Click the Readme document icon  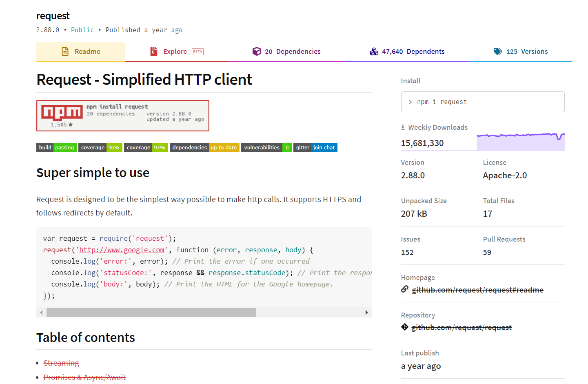pos(64,51)
